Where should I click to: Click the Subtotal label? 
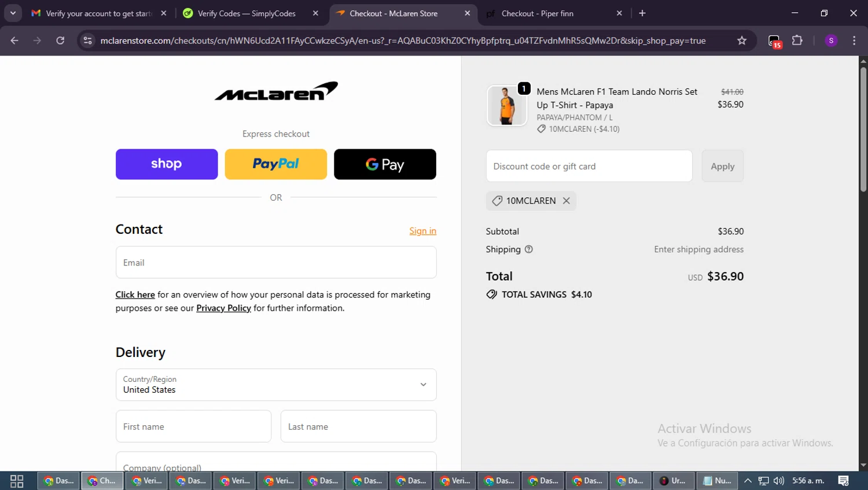[x=502, y=231]
